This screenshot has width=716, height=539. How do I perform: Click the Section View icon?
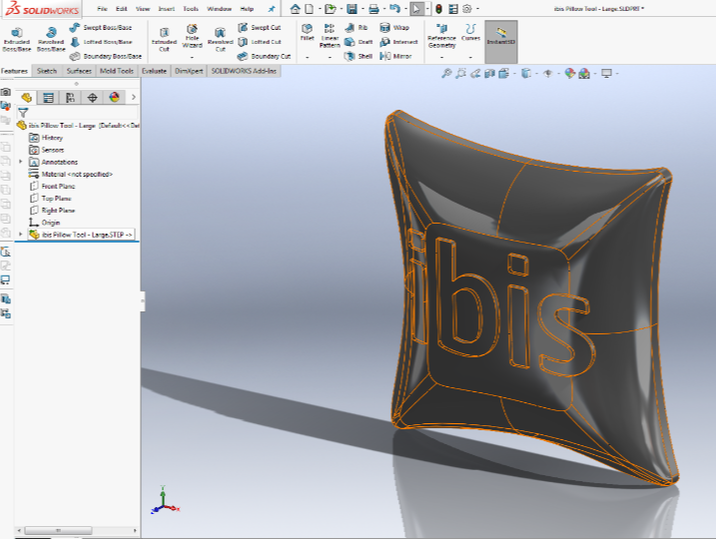tap(490, 73)
